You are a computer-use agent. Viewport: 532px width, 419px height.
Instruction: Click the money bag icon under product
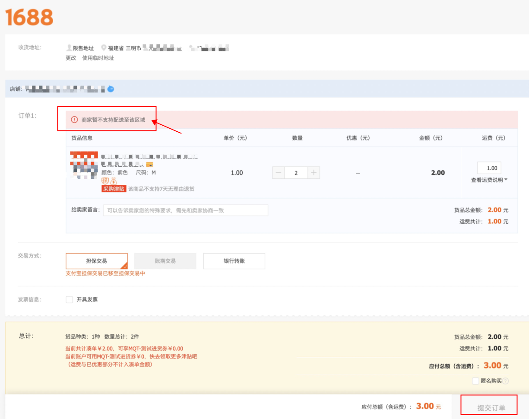click(114, 181)
